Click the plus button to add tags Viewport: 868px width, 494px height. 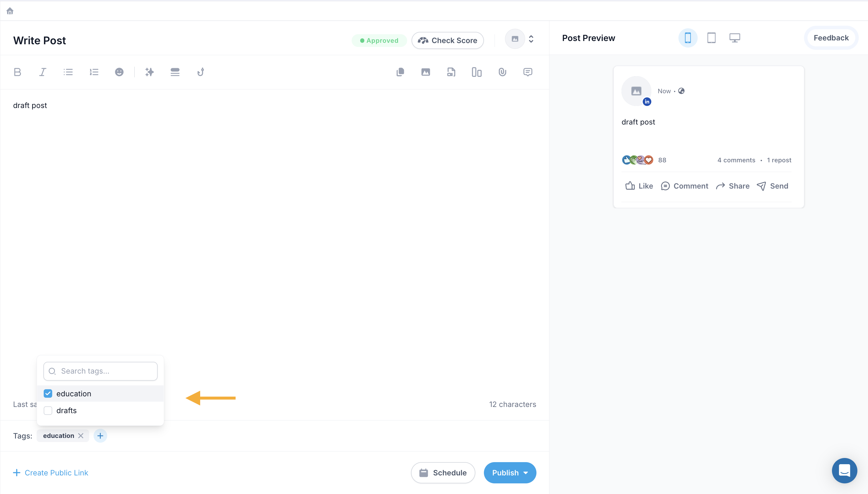100,436
